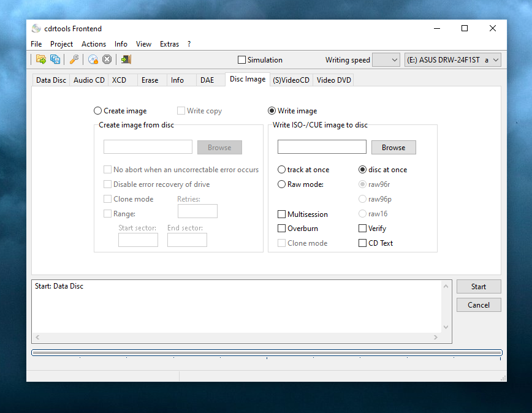This screenshot has height=413, width=532.
Task: Enable the Simulation checkbox
Action: tap(241, 60)
